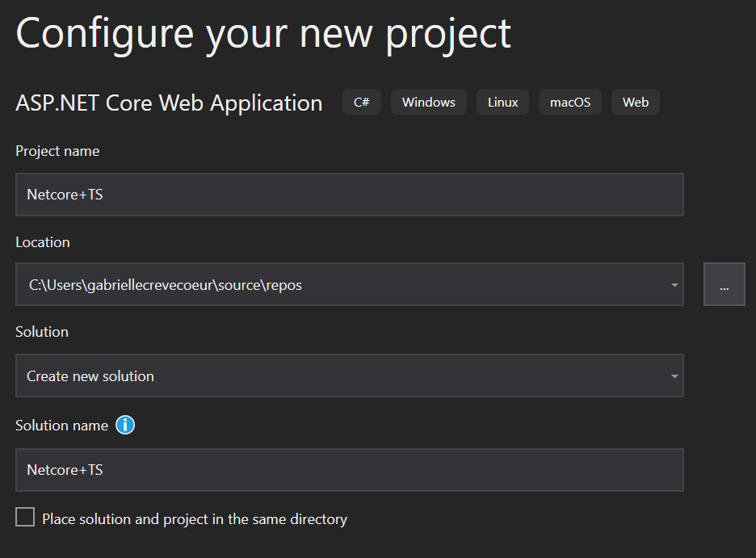The width and height of the screenshot is (756, 558).
Task: Expand the Create new solution dropdown
Action: (x=674, y=375)
